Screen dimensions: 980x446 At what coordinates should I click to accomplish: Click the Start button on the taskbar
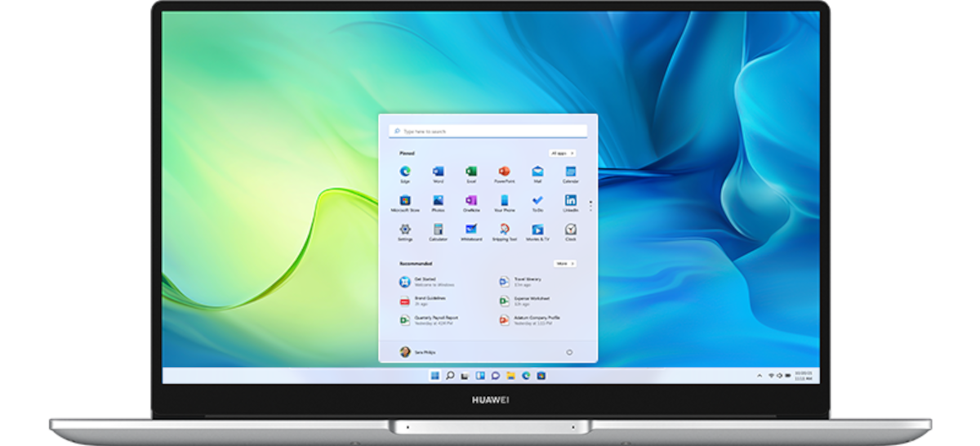434,376
